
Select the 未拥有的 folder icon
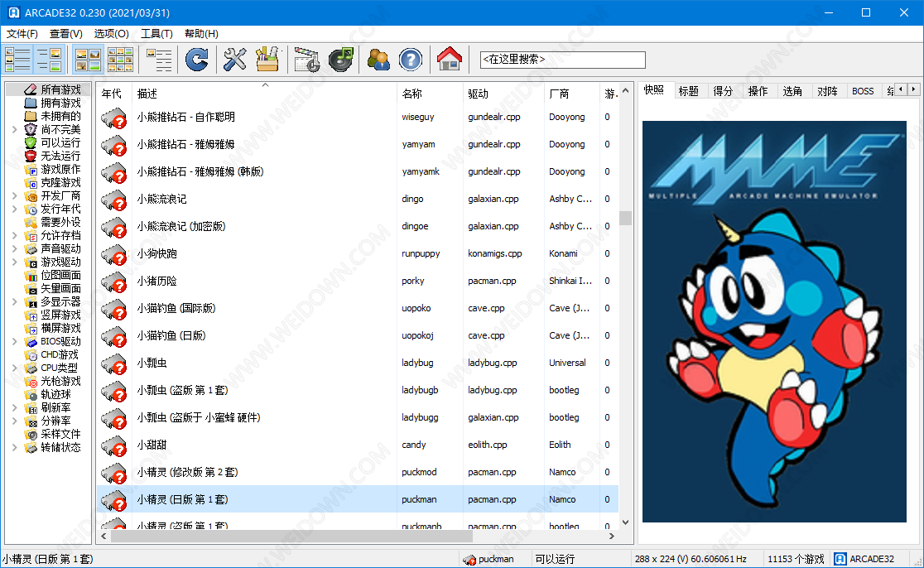point(31,116)
